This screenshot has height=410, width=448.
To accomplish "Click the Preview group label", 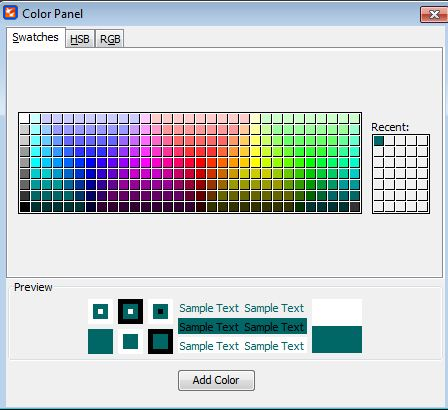I will click(33, 287).
